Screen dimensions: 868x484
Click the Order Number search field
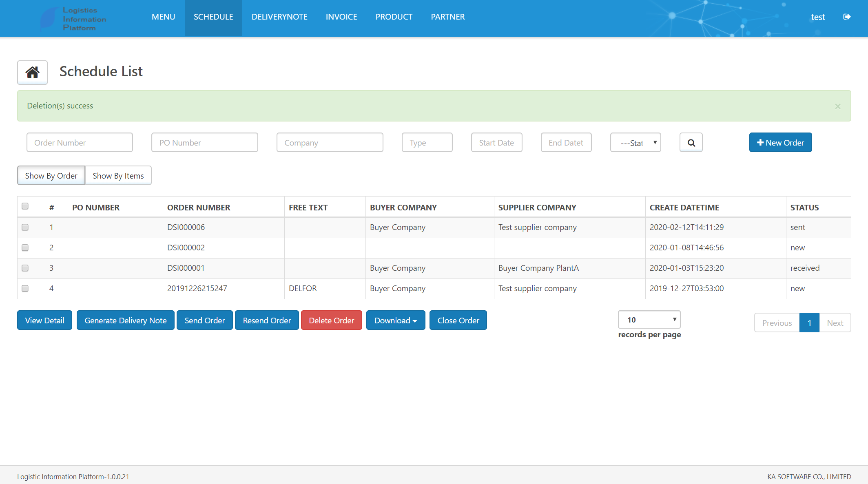click(80, 143)
